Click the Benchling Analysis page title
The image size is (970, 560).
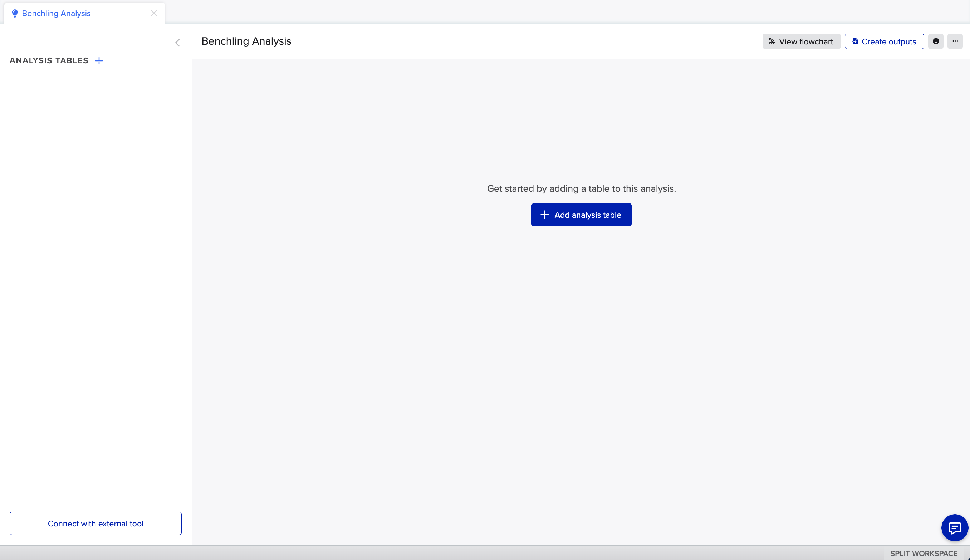pos(246,41)
